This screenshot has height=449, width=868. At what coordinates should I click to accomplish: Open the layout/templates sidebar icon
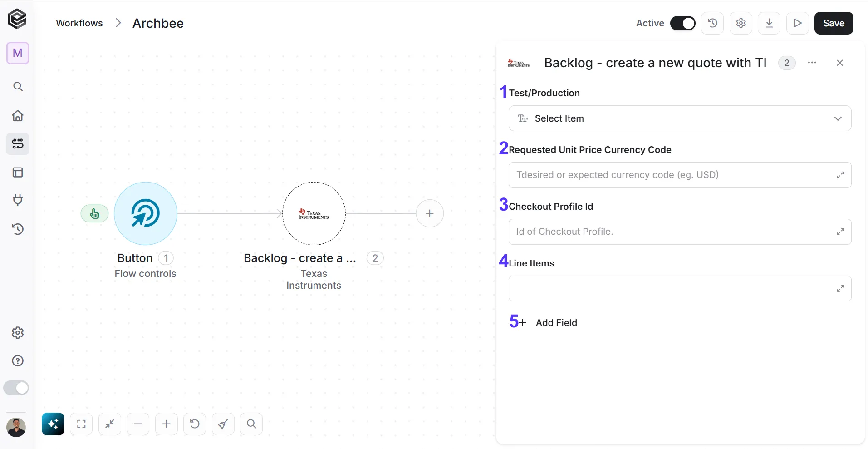point(18,173)
